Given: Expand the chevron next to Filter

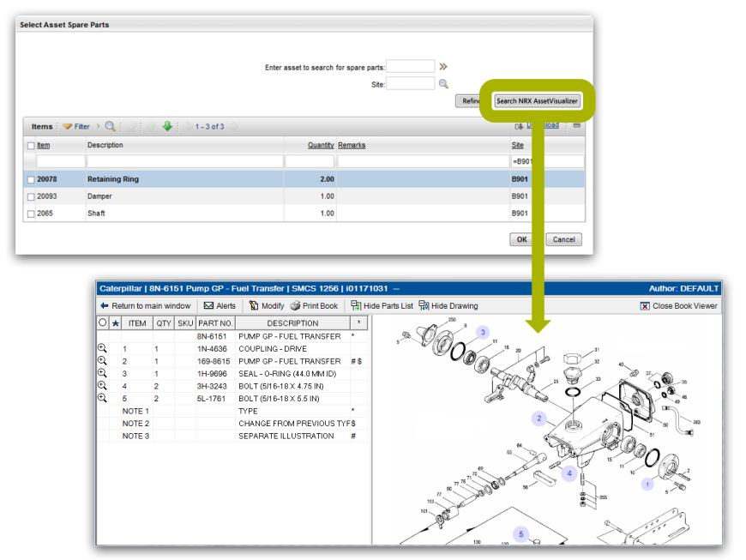Looking at the screenshot, I should [98, 126].
